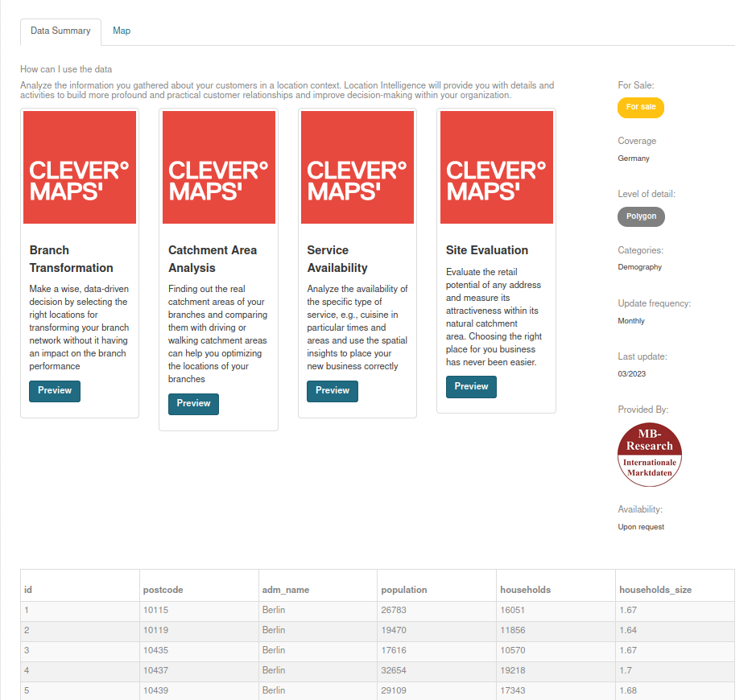Click Preview under Catchment Area Analysis

point(193,404)
